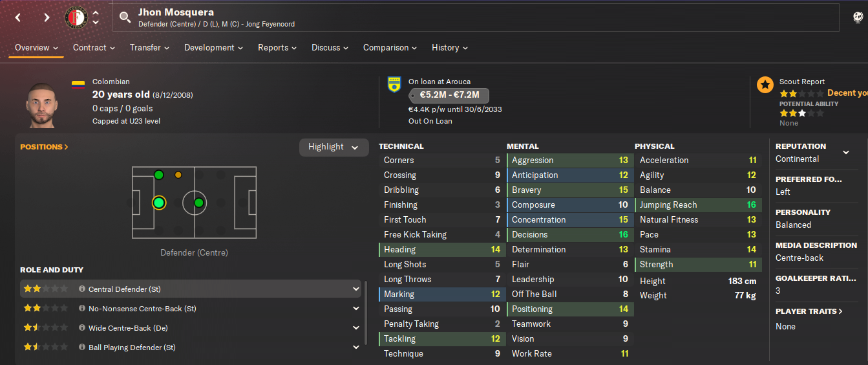Open the Feyenoord club badge
868x365 pixels.
76,17
